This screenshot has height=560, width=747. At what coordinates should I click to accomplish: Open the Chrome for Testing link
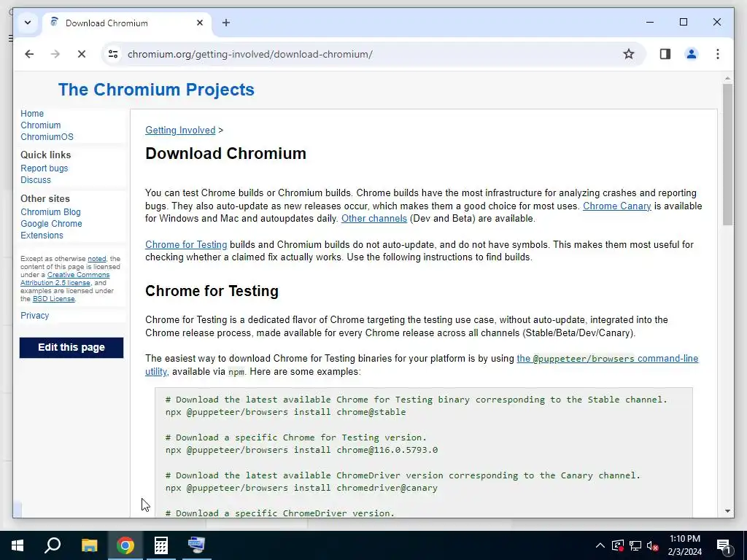tap(186, 244)
